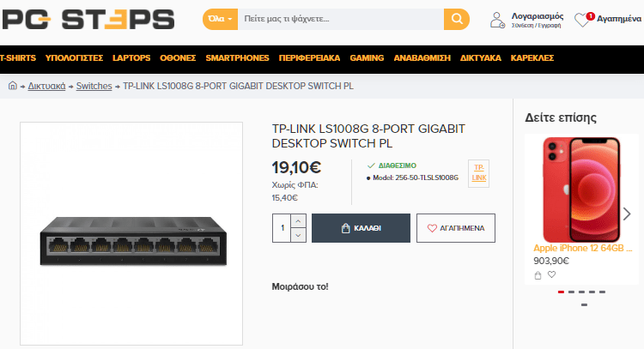The image size is (644, 349).
Task: Open the GAMING menu item
Action: [367, 58]
